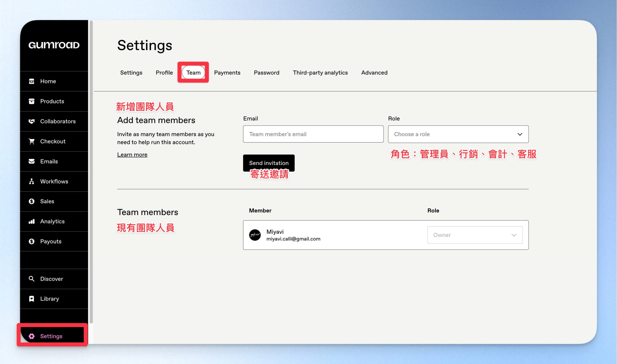This screenshot has width=617, height=364.
Task: Click the Emails envelope icon
Action: (32, 161)
